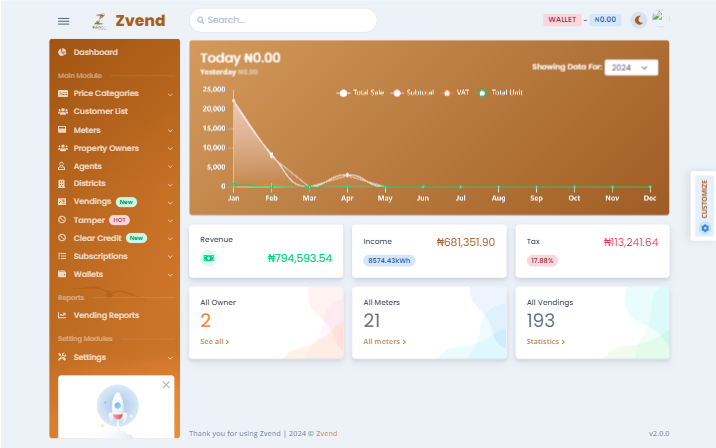
Task: Click the hamburger menu icon
Action: pyautogui.click(x=64, y=20)
